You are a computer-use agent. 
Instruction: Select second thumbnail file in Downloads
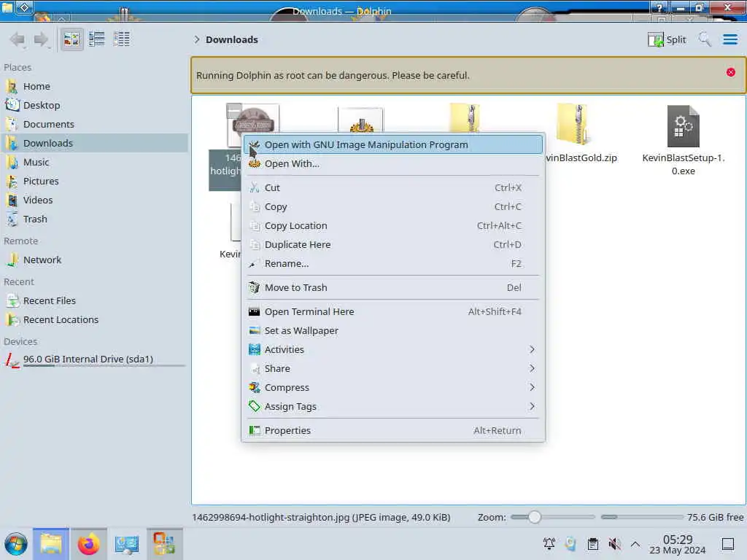coord(360,120)
